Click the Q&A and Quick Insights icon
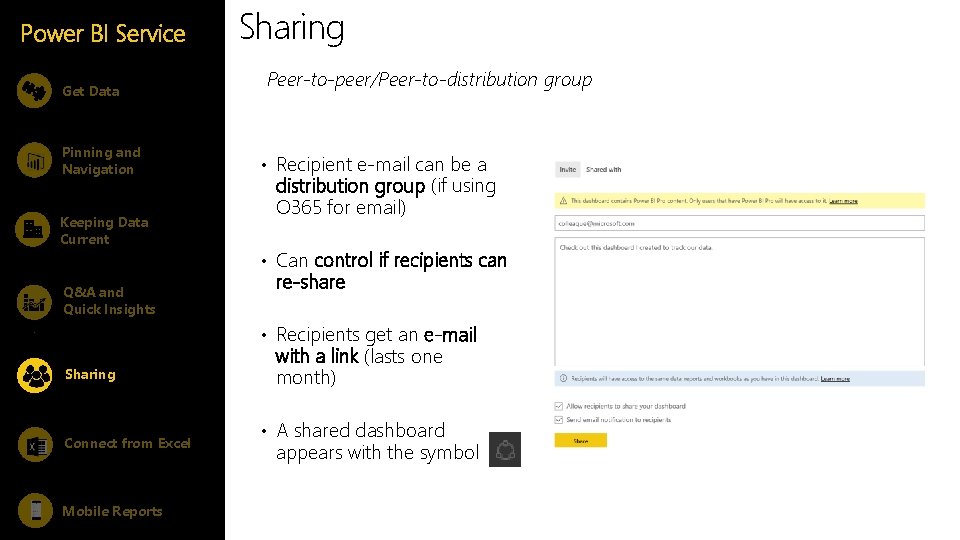Screen dimensions: 960x540 34,302
